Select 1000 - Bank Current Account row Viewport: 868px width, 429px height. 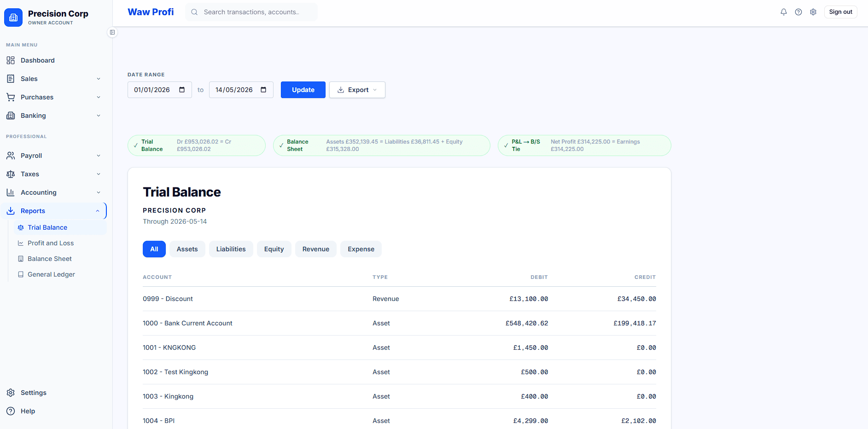(x=399, y=323)
